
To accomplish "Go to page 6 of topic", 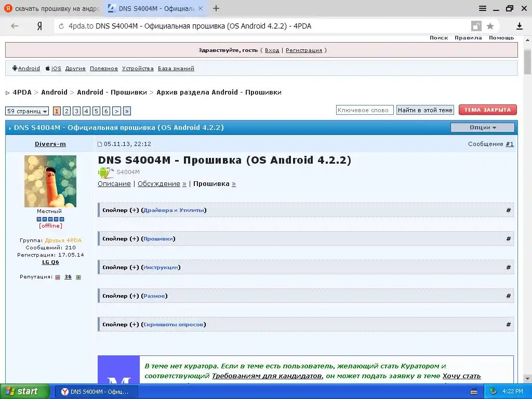I will coord(106,111).
